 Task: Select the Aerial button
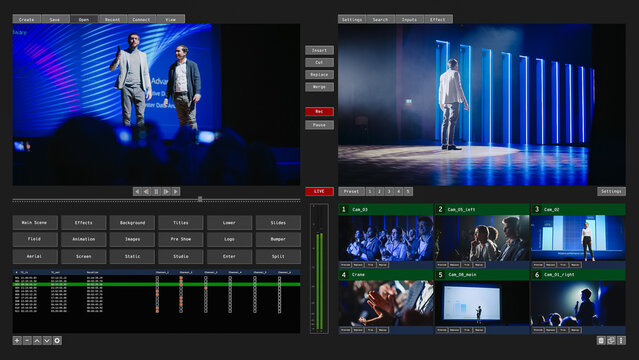tap(35, 256)
